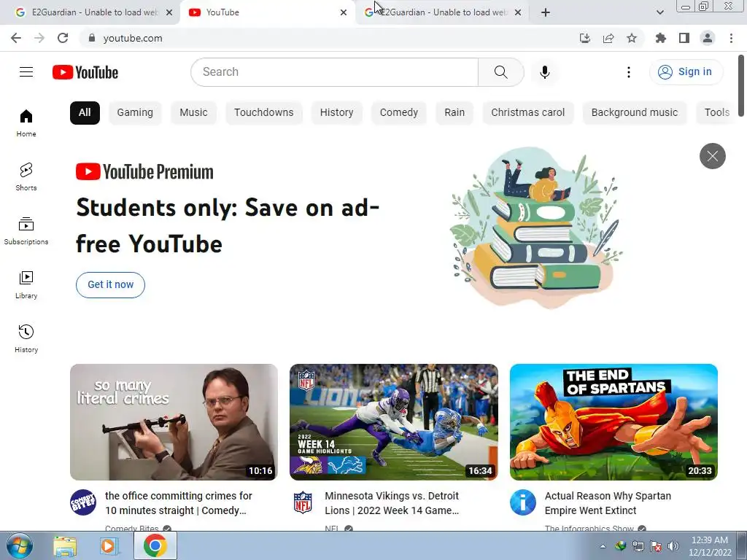Expand the tab search dropdown arrow

pyautogui.click(x=659, y=12)
